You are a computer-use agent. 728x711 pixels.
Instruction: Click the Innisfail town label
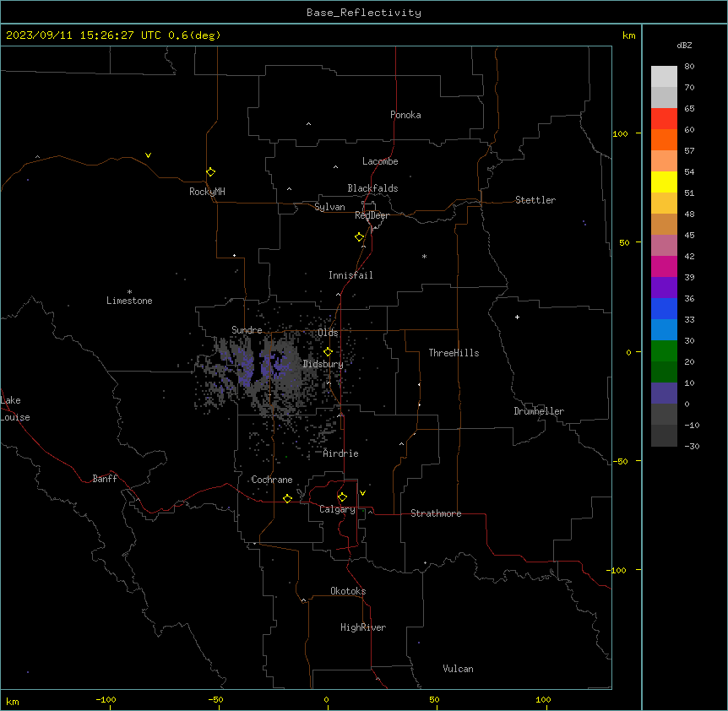click(x=350, y=275)
